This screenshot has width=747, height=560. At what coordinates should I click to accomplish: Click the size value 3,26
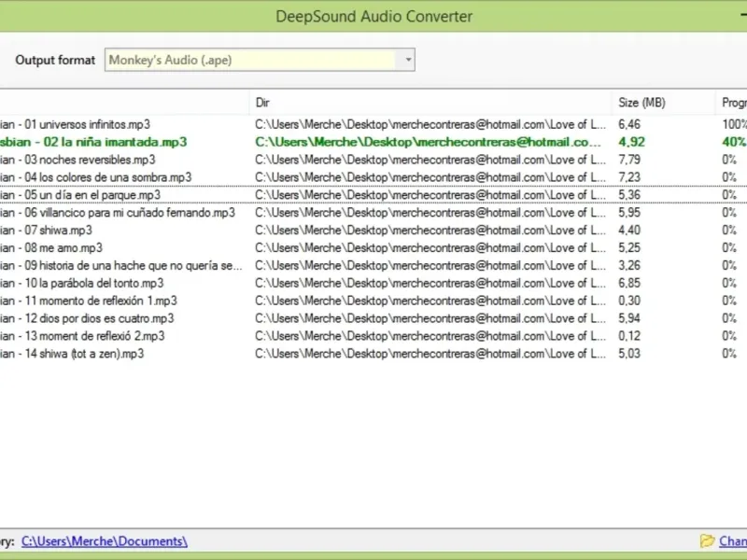pos(629,265)
